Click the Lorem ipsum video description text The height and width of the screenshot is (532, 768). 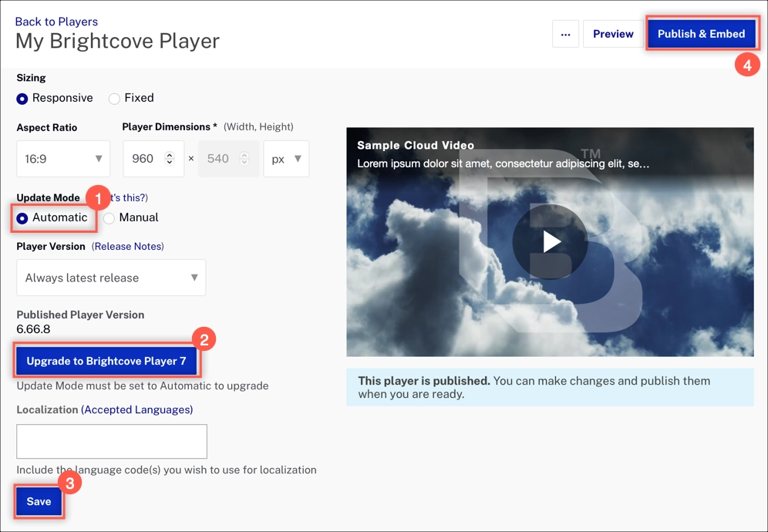tap(503, 163)
